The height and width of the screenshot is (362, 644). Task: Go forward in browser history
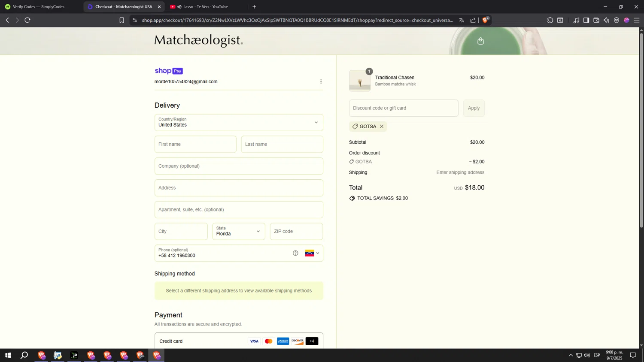click(x=17, y=20)
